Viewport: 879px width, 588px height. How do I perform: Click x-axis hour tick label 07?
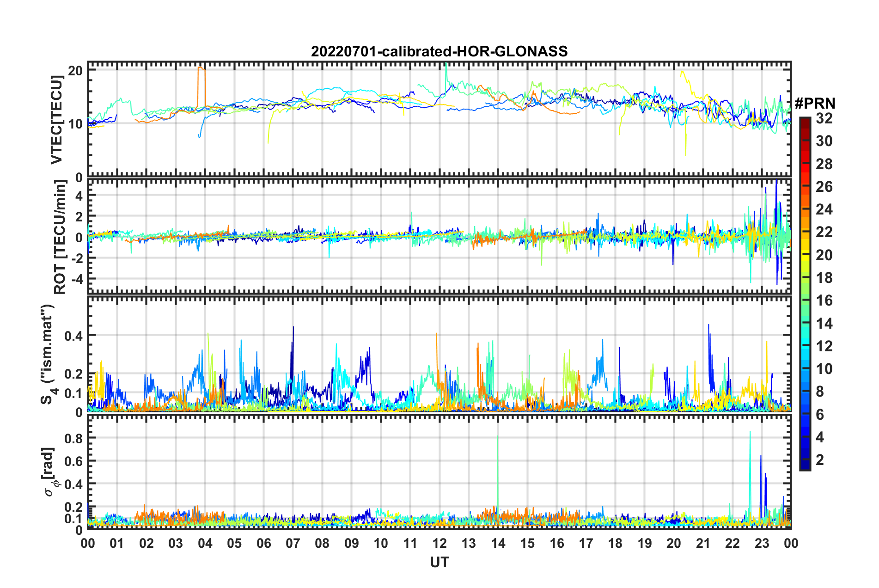point(293,543)
